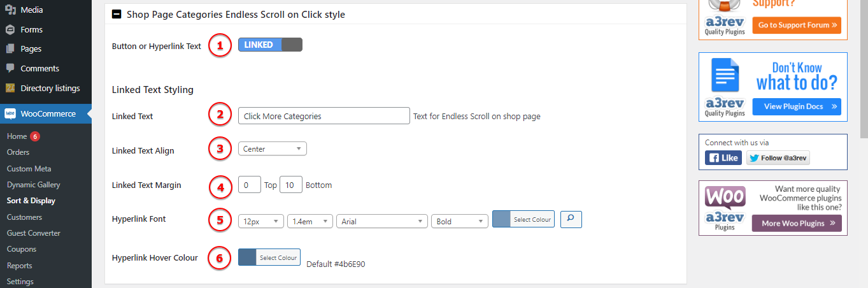Screen dimensions: 868x288
Task: Open the Coupons menu item
Action: pyautogui.click(x=22, y=249)
